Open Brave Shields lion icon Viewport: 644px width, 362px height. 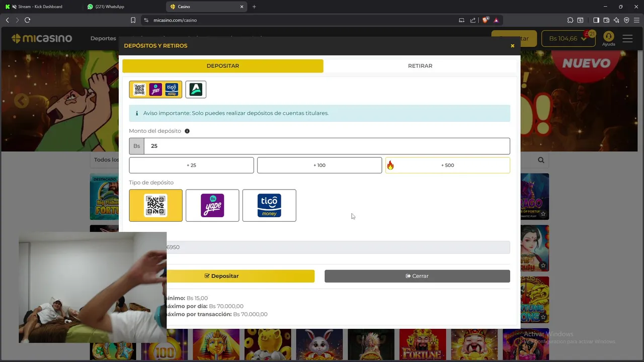485,20
